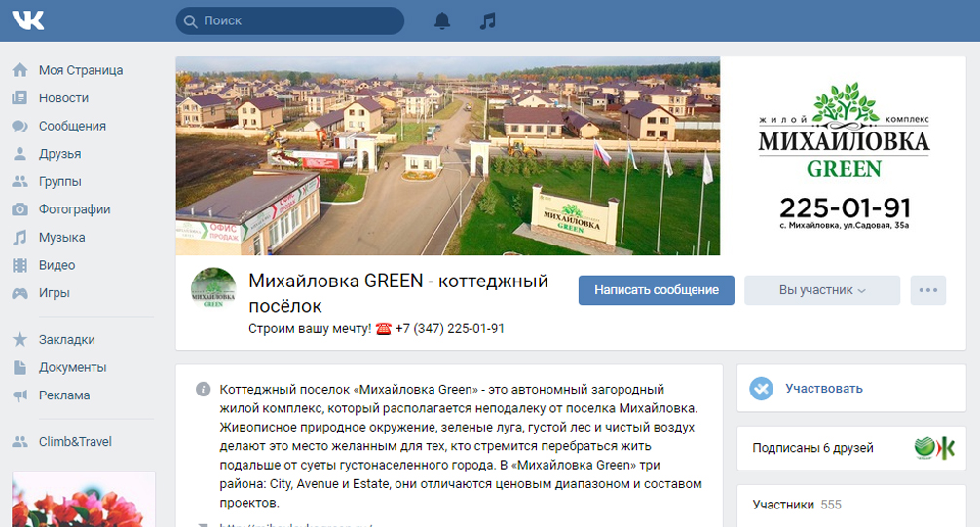Click the red phone icon in status
This screenshot has height=527, width=980.
(383, 329)
